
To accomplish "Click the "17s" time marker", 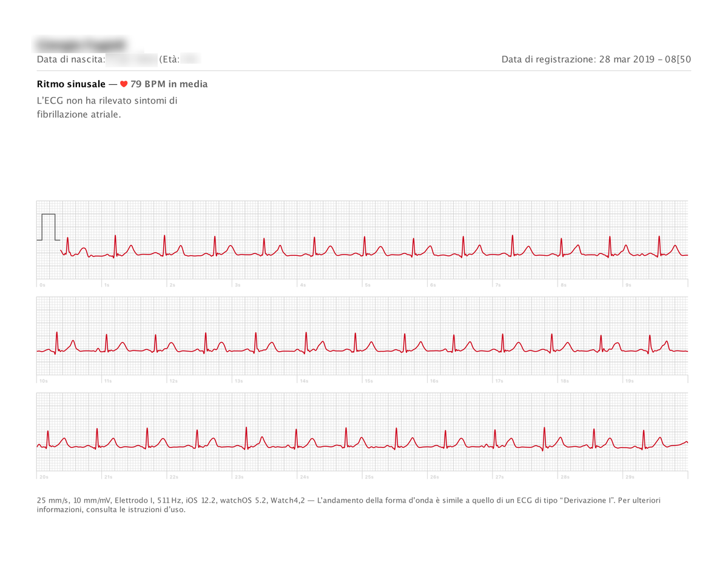I will pyautogui.click(x=499, y=381).
